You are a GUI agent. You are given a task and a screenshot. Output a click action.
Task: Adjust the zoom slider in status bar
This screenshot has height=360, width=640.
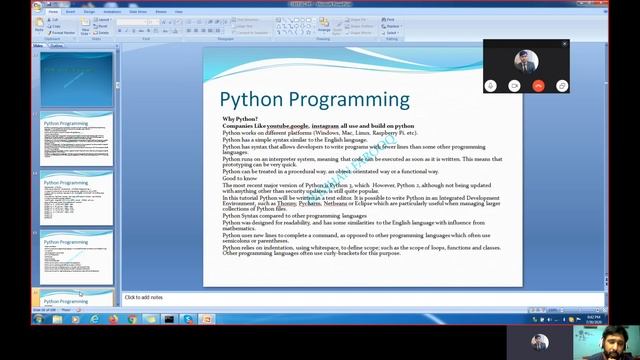[x=580, y=310]
